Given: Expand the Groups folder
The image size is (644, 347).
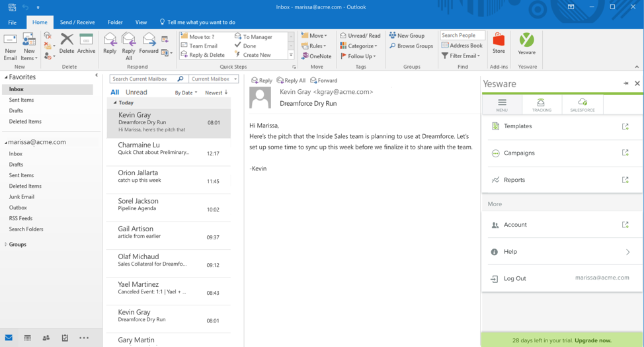Looking at the screenshot, I should coord(6,245).
